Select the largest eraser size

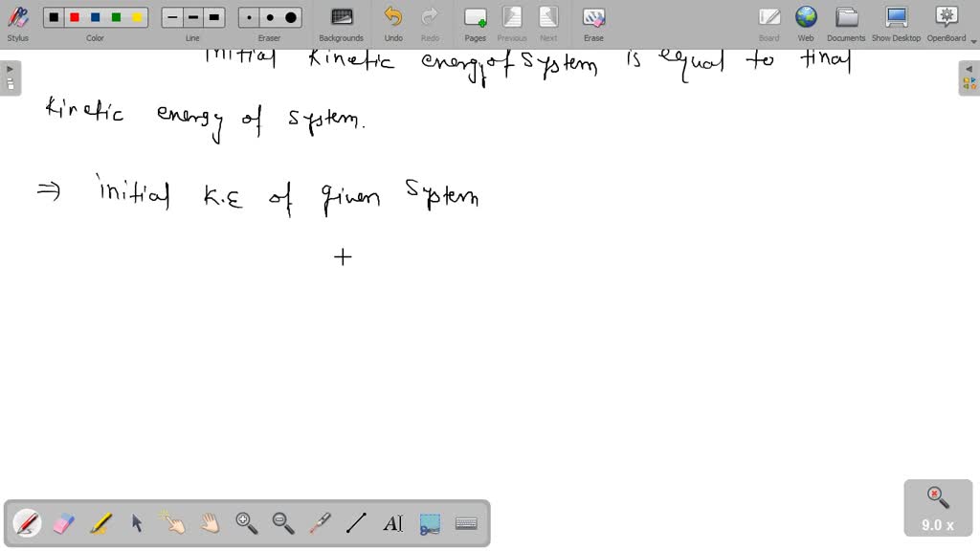click(x=290, y=16)
